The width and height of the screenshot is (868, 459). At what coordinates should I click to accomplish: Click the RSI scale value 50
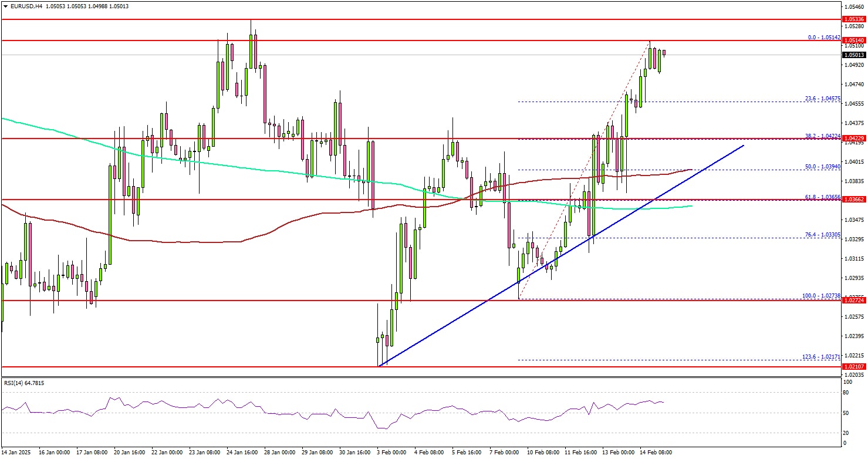point(846,413)
